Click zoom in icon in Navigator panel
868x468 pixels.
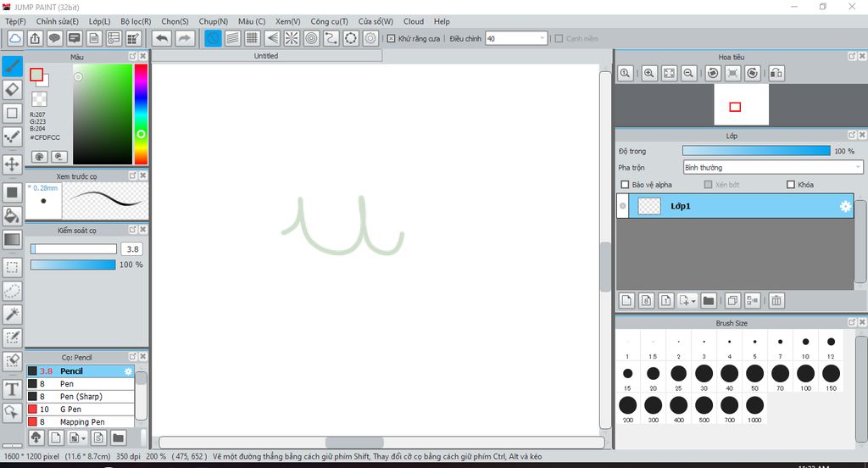coord(649,73)
